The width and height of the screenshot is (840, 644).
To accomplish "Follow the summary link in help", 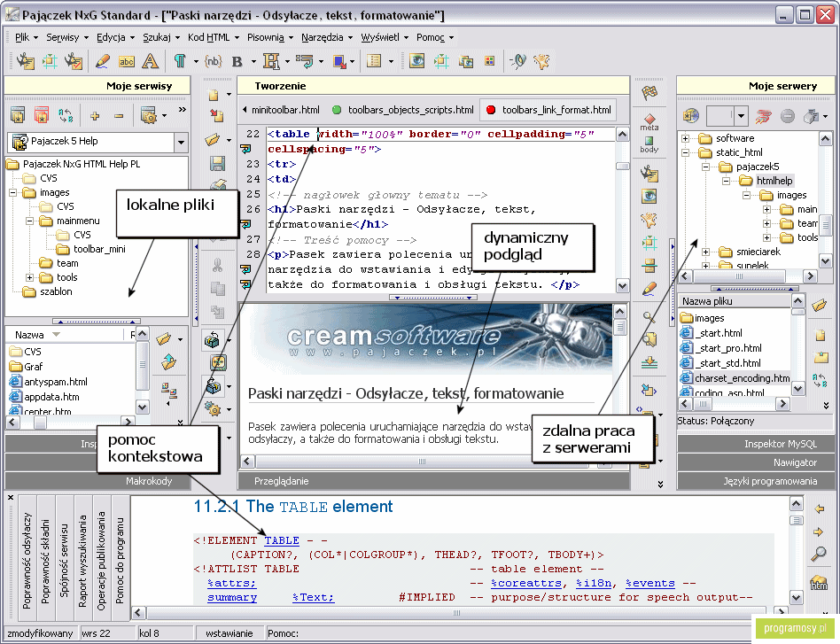I will 232,597.
